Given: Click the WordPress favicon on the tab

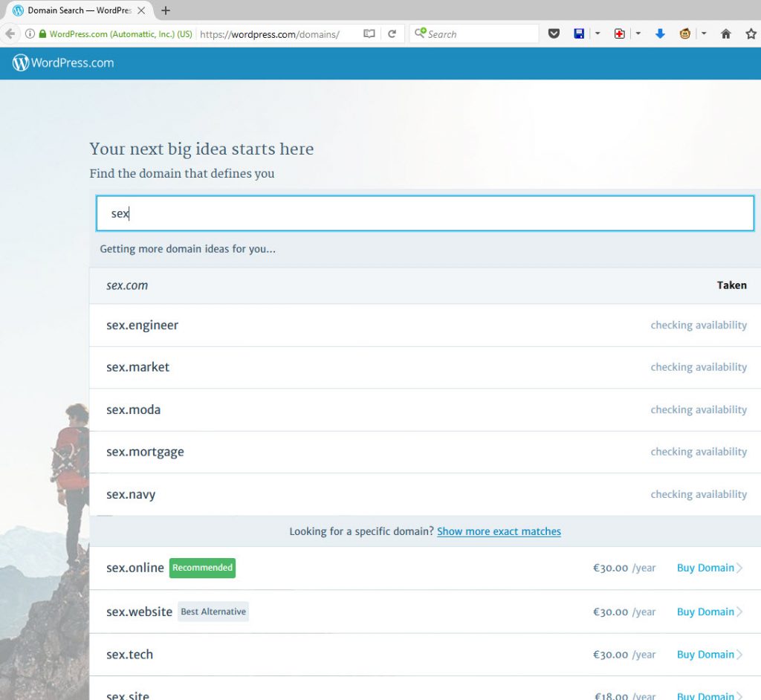Looking at the screenshot, I should 18,10.
